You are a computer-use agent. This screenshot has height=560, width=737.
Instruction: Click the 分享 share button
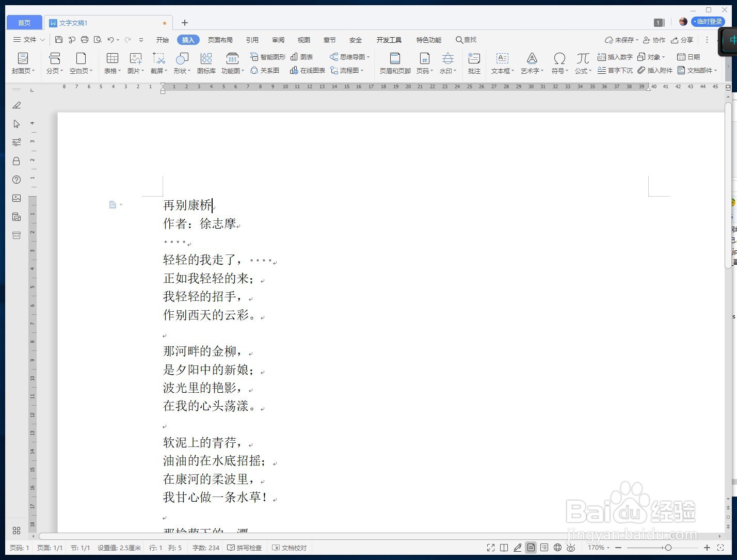point(682,40)
